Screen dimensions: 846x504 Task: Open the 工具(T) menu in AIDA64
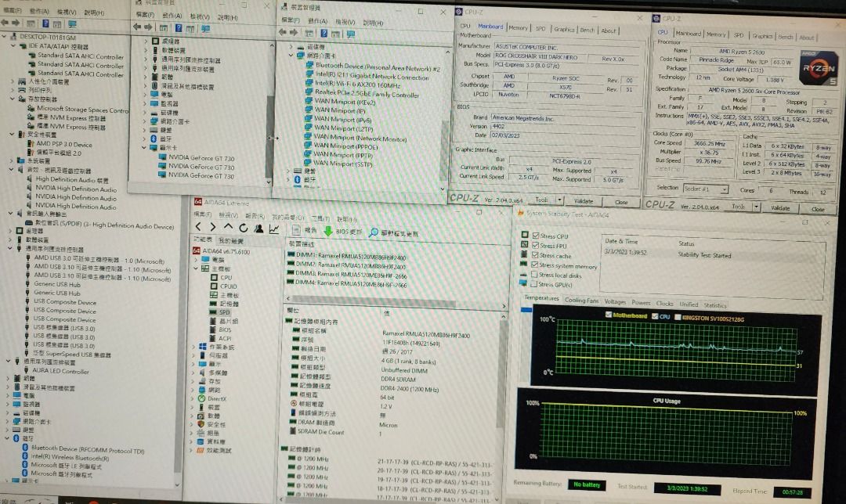pyautogui.click(x=320, y=218)
